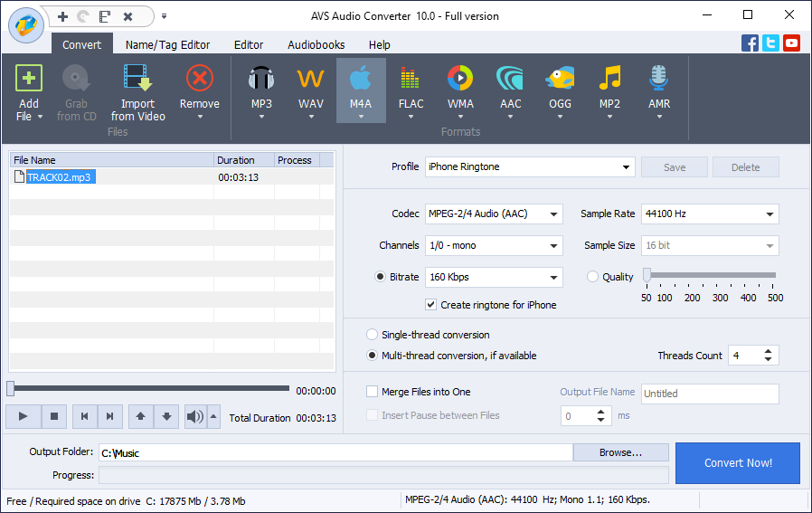Select the WAV format icon
The width and height of the screenshot is (812, 513).
coord(311,78)
